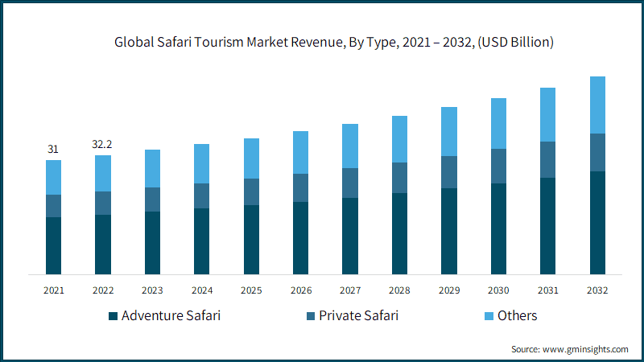
Task: Click the 32.2 value label above the 2022 bar
Action: 102,145
